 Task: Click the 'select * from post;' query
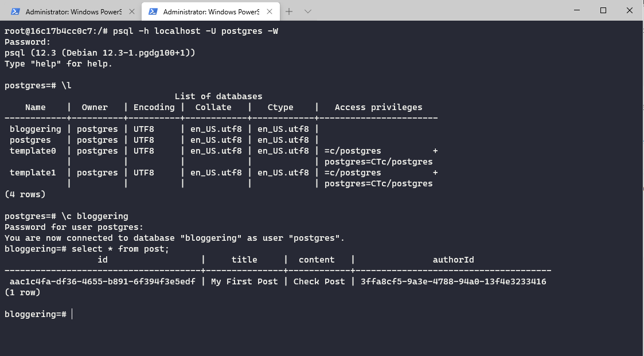(x=120, y=249)
